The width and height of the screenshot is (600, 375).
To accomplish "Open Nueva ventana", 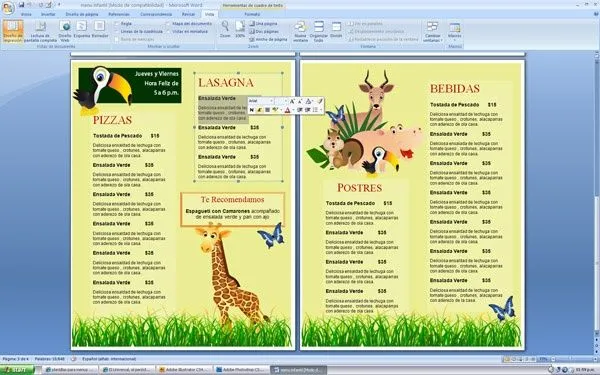I will 300,31.
